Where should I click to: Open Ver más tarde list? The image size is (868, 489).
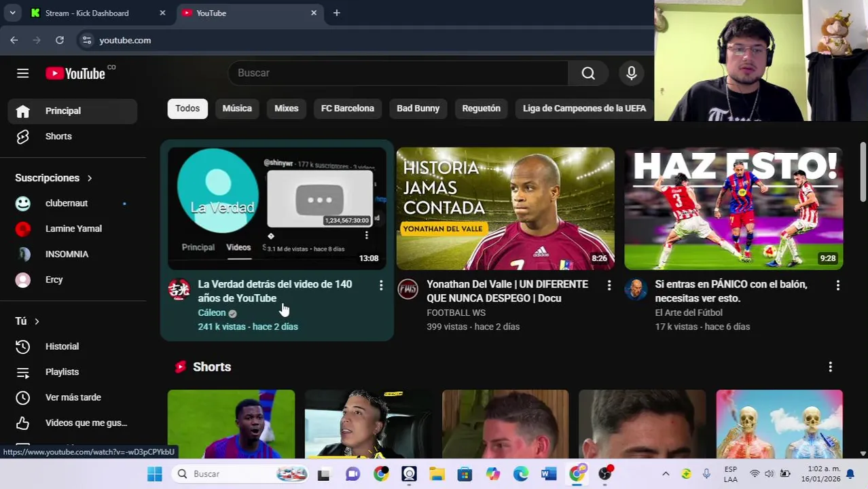[x=73, y=397]
